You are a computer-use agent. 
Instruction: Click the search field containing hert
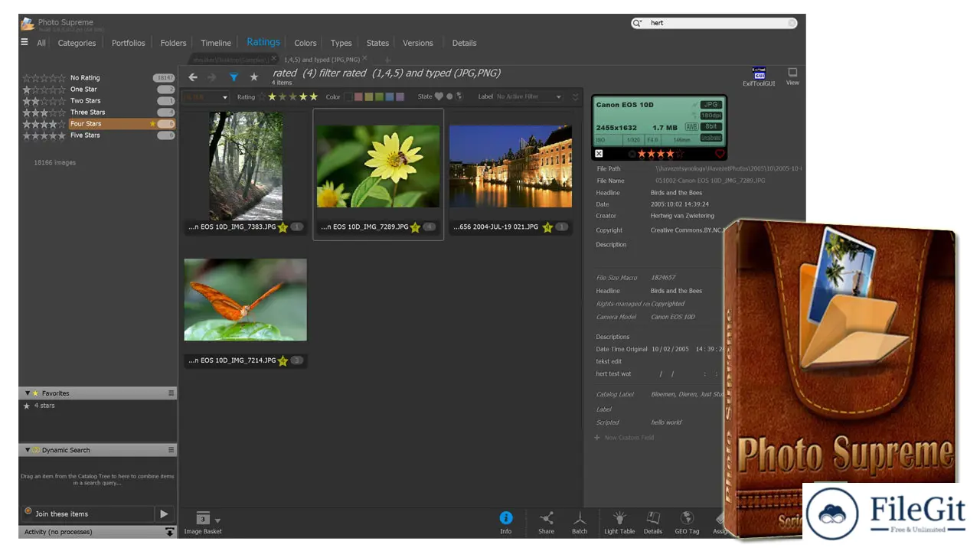715,23
